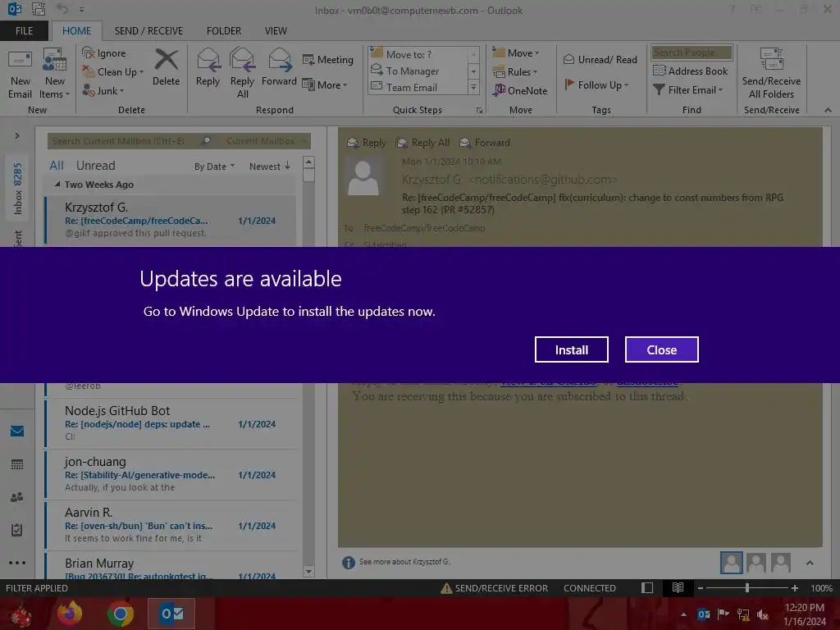Expand the Quick Steps gallery list
Viewport: 840px width, 630px height.
[x=473, y=87]
